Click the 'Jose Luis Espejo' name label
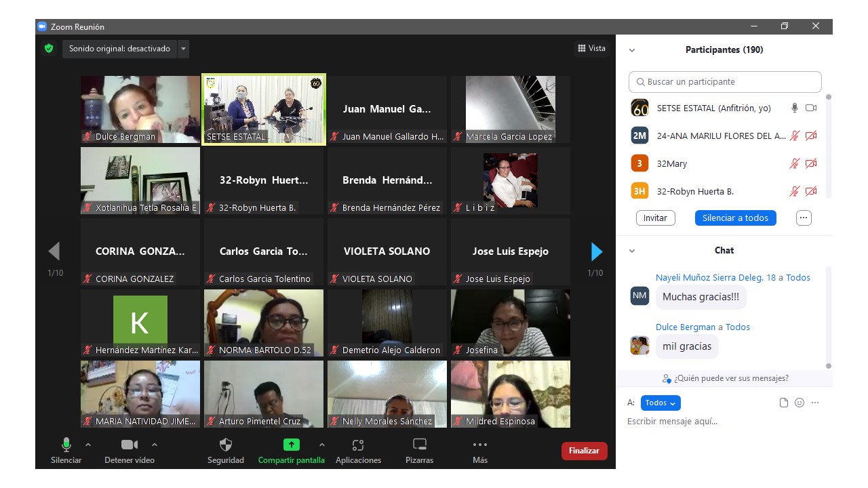This screenshot has width=868, height=488. coord(498,279)
